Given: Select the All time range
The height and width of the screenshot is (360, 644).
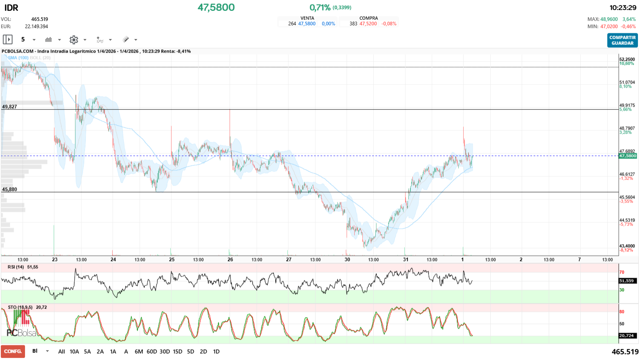Looking at the screenshot, I should (61, 352).
